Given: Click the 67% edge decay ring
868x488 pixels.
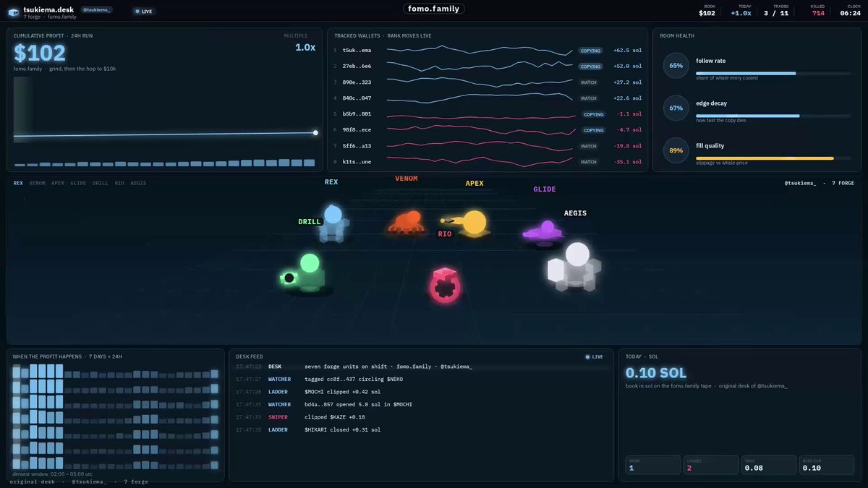Looking at the screenshot, I should pyautogui.click(x=676, y=108).
